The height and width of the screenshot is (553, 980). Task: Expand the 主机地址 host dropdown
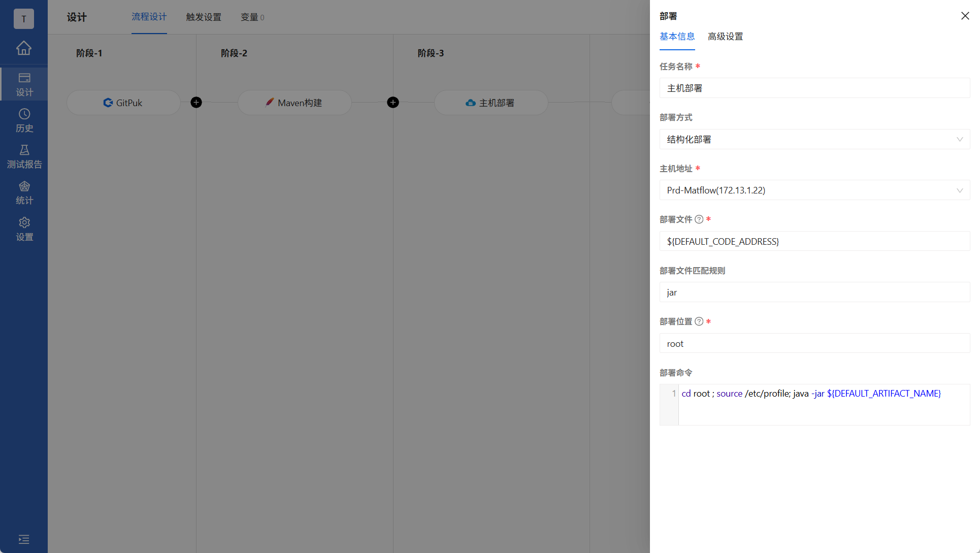[814, 190]
